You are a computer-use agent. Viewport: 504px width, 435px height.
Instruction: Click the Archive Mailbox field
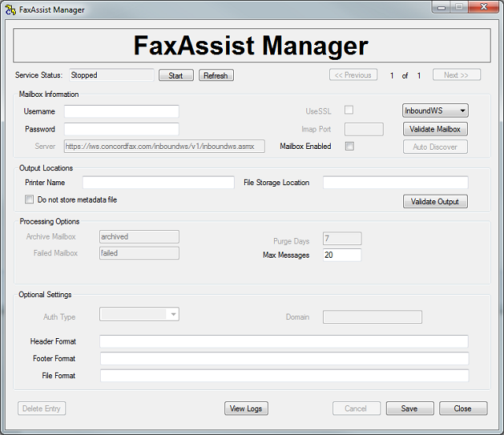(x=139, y=236)
